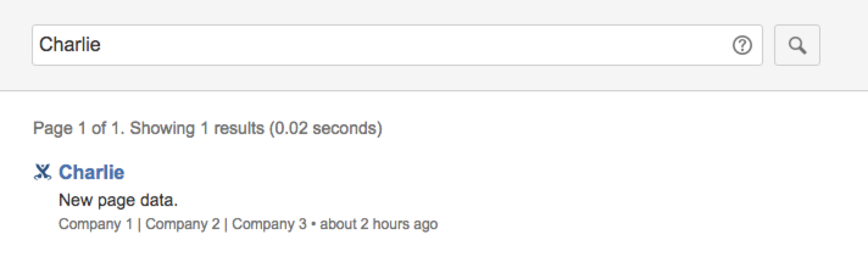Click the bullet separator before the timestamp

(313, 224)
